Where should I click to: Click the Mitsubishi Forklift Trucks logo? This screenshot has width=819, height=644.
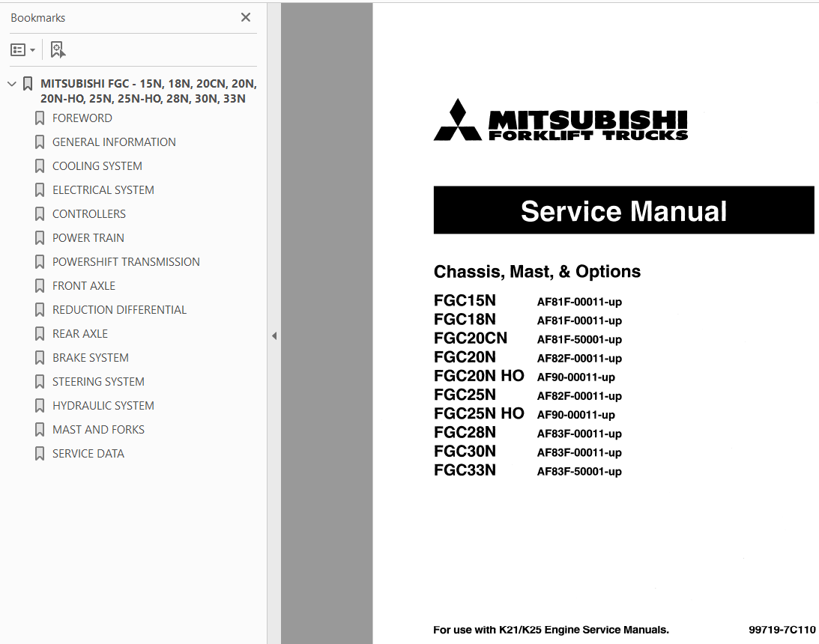pyautogui.click(x=561, y=120)
